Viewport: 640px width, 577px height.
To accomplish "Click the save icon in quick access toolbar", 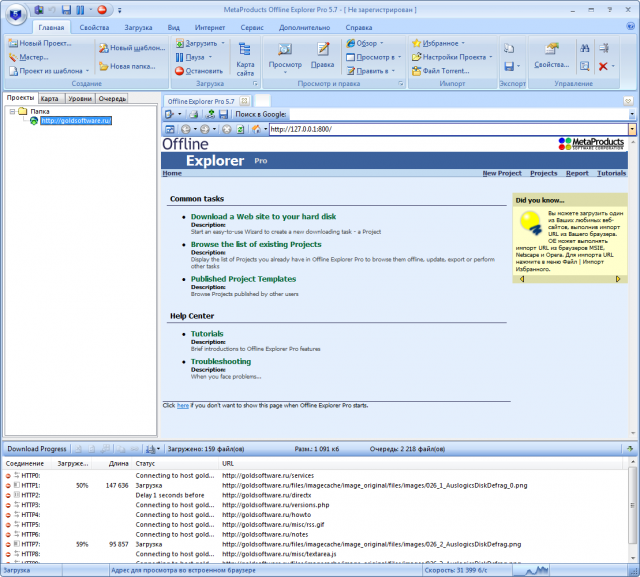I will [x=66, y=10].
